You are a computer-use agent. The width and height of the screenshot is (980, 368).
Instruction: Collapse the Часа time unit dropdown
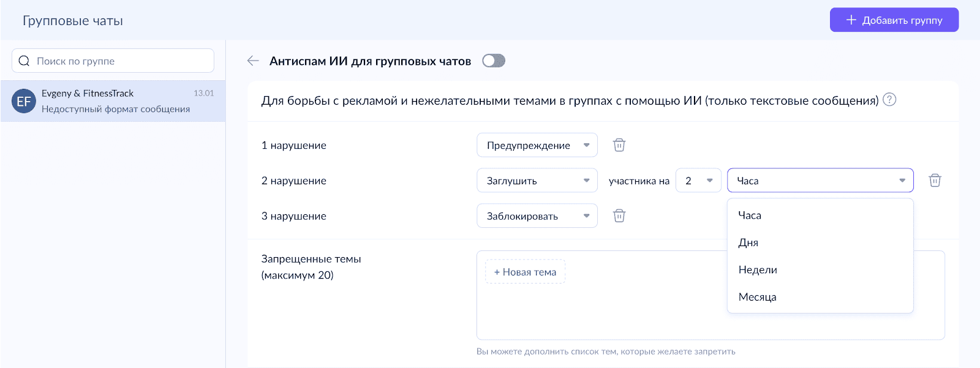tap(820, 181)
